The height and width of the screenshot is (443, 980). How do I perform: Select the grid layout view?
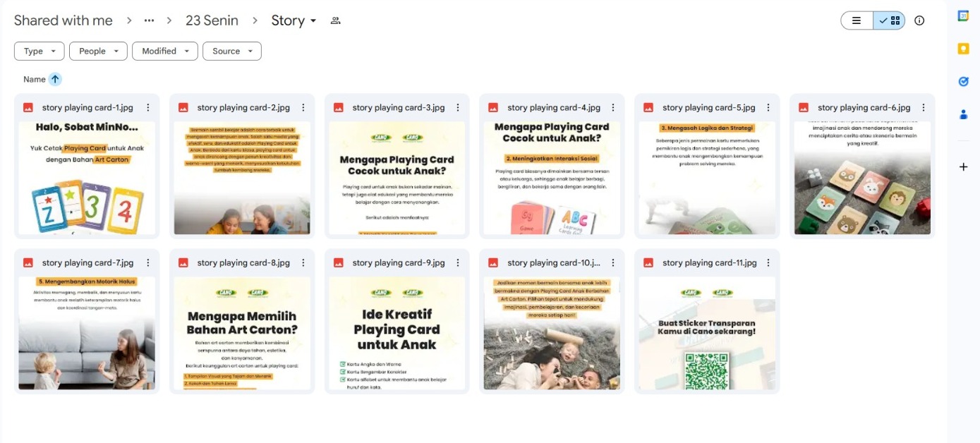889,20
